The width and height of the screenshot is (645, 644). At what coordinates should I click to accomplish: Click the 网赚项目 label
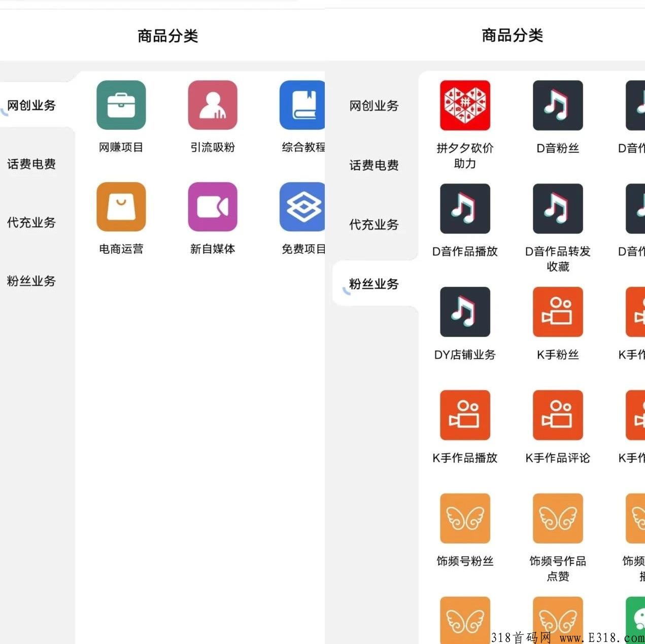pyautogui.click(x=121, y=147)
